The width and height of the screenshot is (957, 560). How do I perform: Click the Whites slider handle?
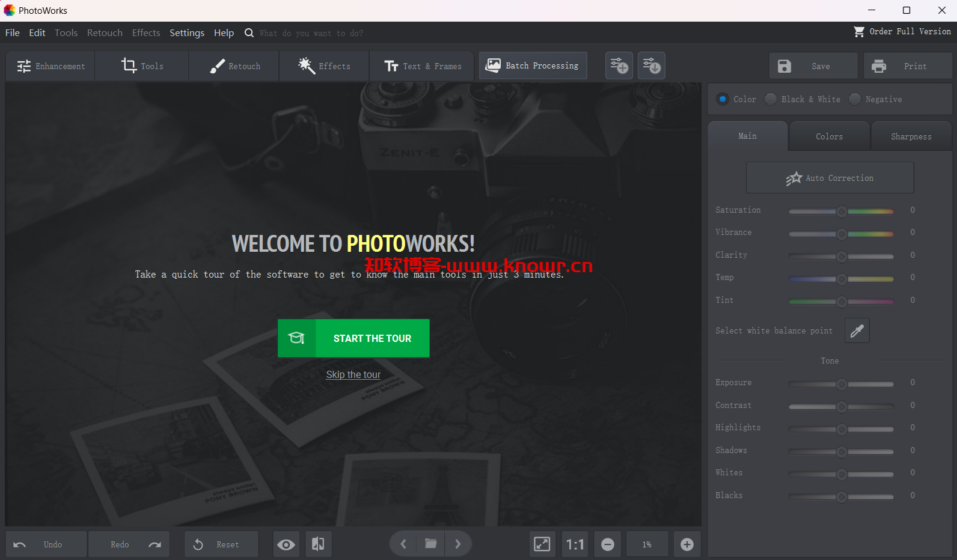(x=842, y=474)
